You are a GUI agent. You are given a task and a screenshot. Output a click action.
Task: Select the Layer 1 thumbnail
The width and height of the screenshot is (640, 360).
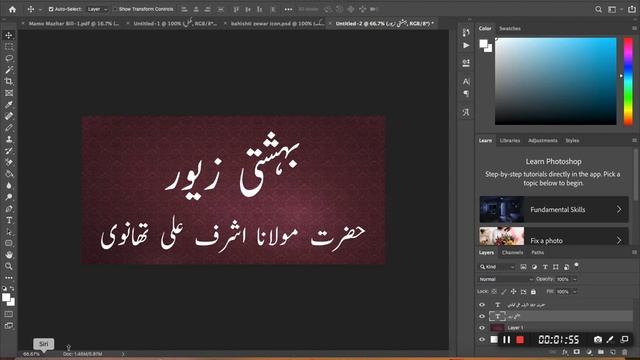[x=497, y=328]
